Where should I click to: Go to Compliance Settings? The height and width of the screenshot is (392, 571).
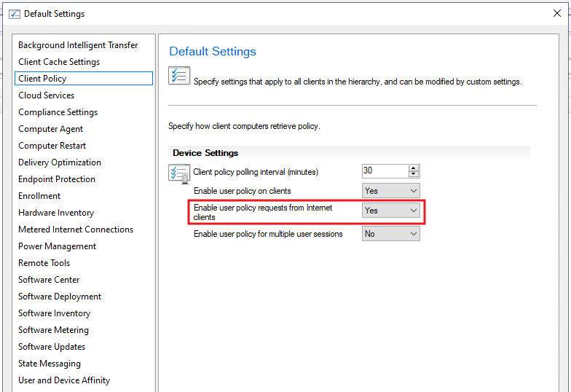(x=58, y=112)
